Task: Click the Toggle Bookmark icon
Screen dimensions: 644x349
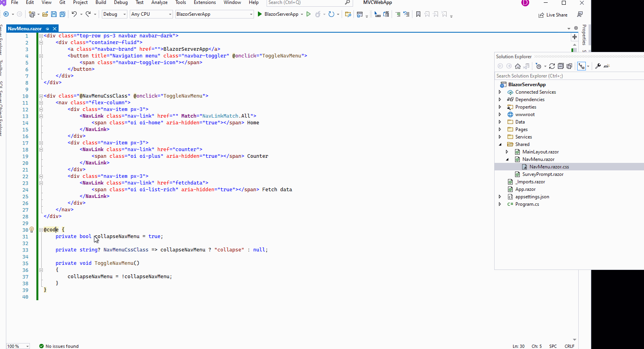Action: point(418,14)
